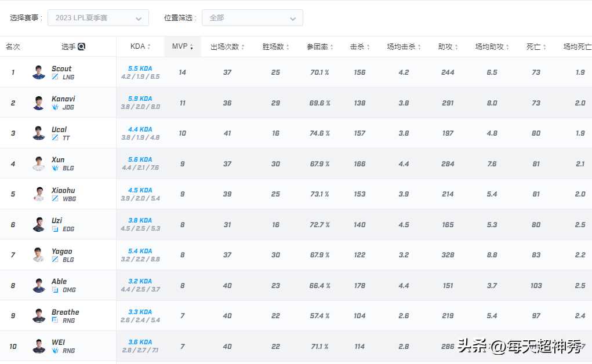Screen dimensions: 592x364
Task: Sort table by 参团率 column
Action: tap(320, 47)
